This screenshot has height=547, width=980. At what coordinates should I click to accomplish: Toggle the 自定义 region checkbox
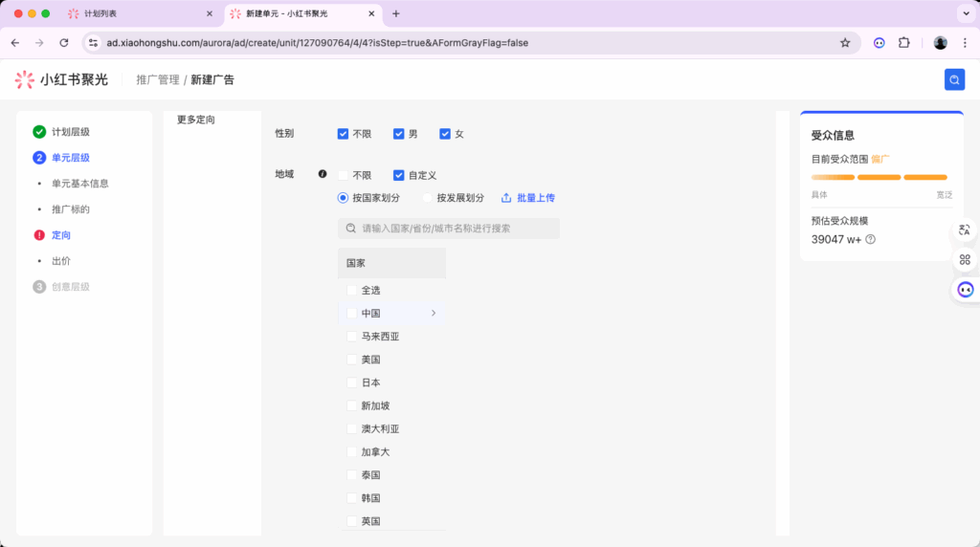(398, 175)
